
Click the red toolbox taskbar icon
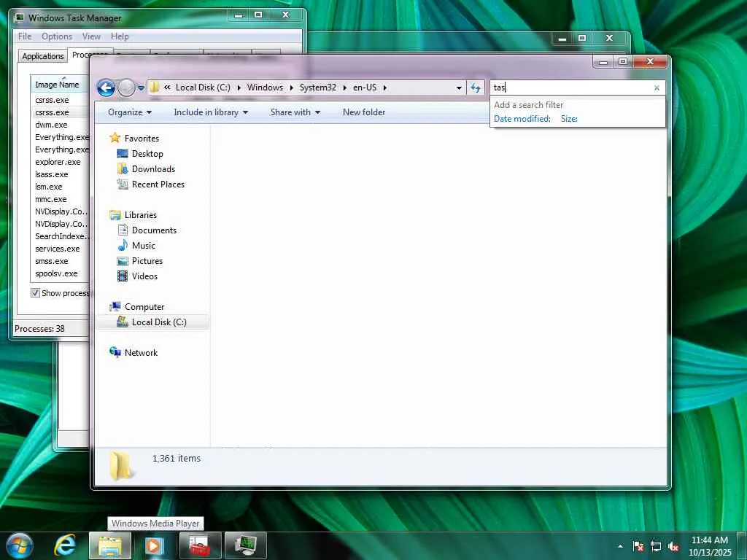[x=200, y=545]
